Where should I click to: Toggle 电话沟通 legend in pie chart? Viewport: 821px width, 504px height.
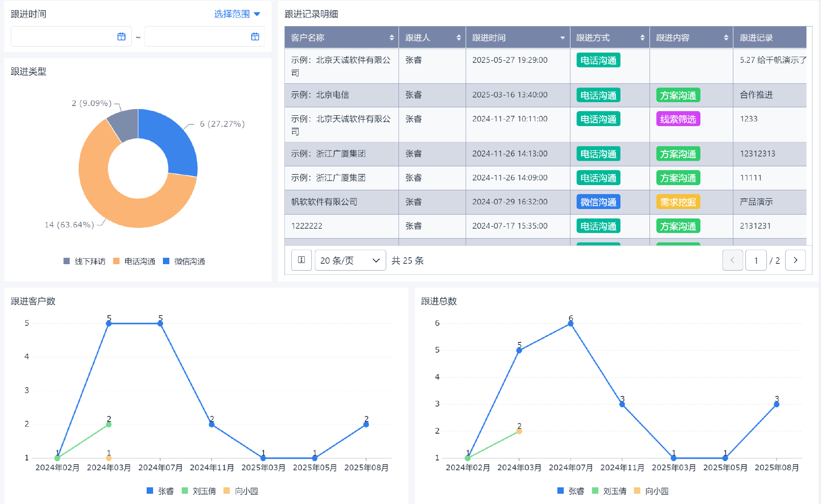(x=134, y=261)
